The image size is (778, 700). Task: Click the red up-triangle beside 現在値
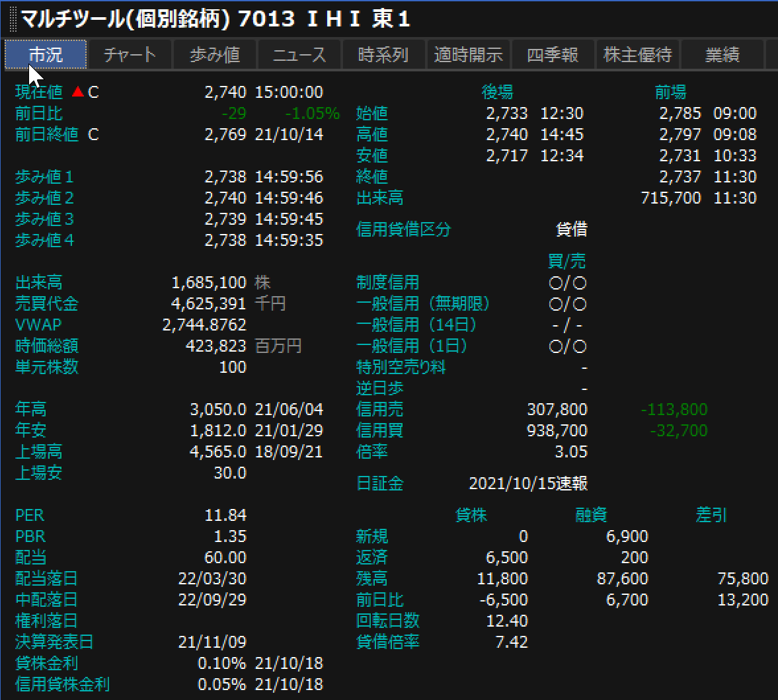[78, 92]
